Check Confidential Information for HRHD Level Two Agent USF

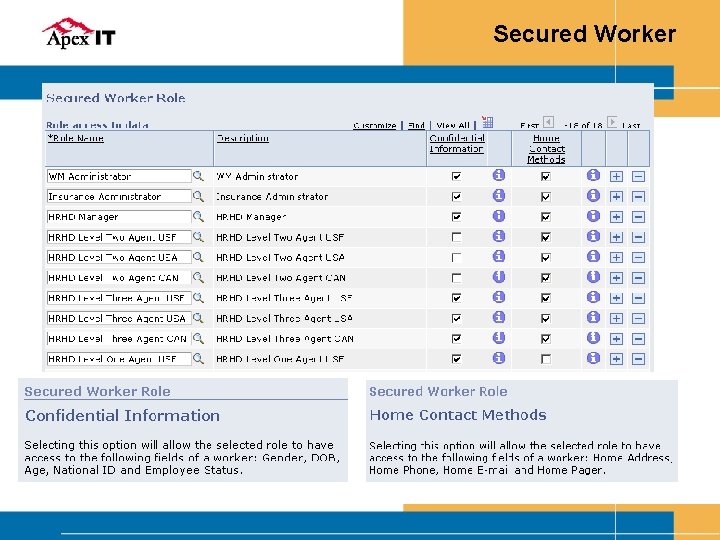tap(456, 237)
